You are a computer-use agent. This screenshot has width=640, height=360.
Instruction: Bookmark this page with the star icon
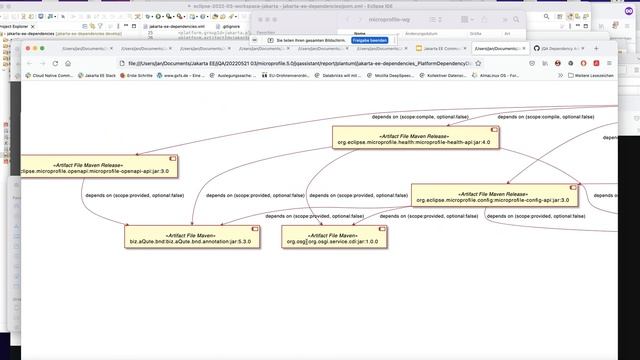tap(478, 63)
